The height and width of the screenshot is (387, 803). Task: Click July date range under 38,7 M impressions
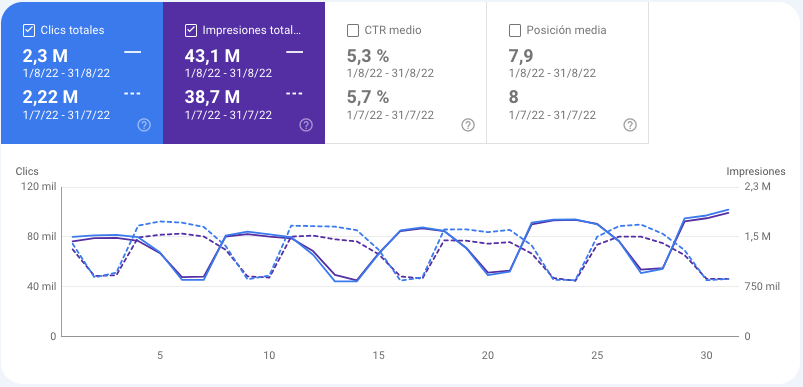click(x=228, y=115)
